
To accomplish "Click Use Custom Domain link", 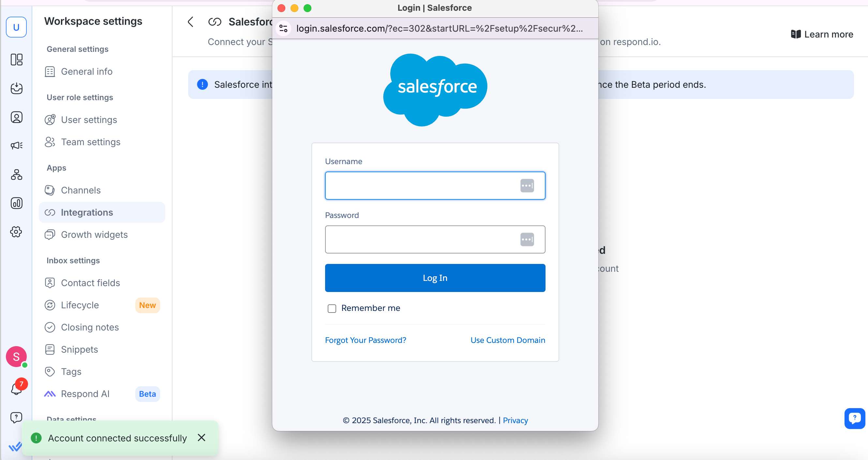I will [508, 340].
